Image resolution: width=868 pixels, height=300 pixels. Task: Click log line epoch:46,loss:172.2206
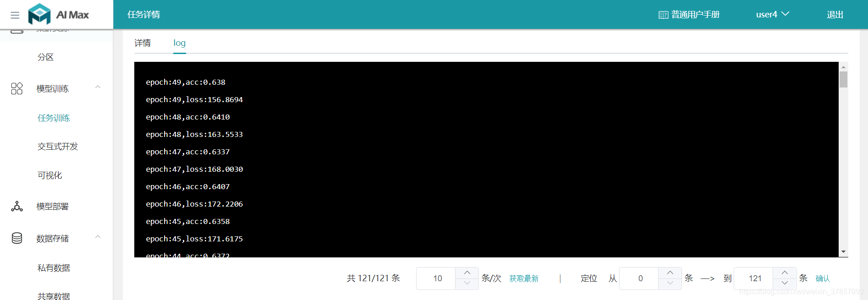194,204
